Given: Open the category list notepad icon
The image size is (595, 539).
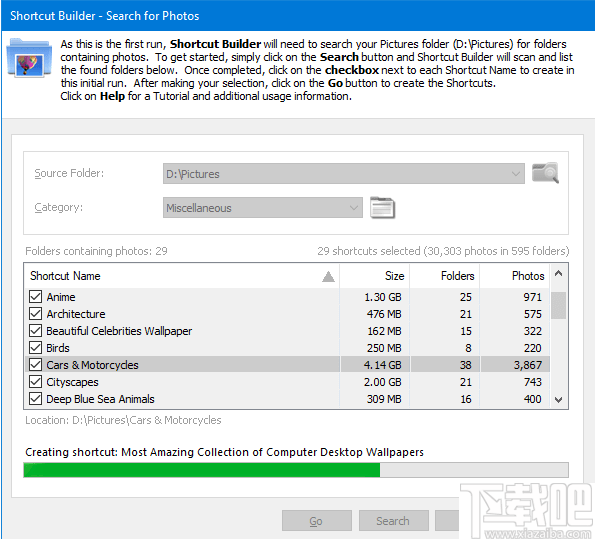Looking at the screenshot, I should coord(382,208).
